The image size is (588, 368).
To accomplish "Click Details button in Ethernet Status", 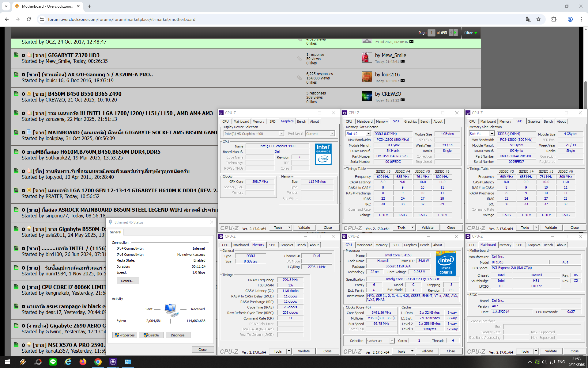I will pos(128,281).
